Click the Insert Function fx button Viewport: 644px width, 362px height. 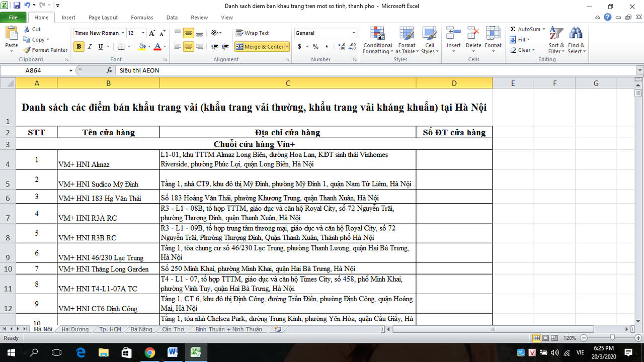pyautogui.click(x=110, y=70)
